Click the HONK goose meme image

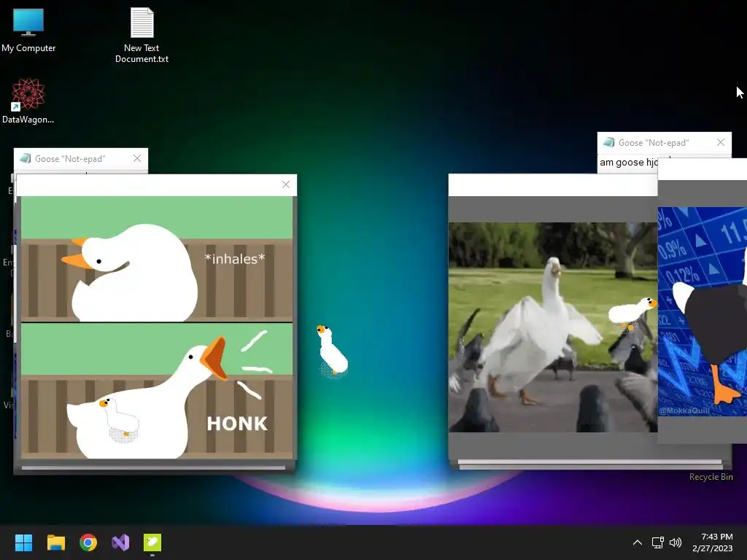tap(157, 327)
